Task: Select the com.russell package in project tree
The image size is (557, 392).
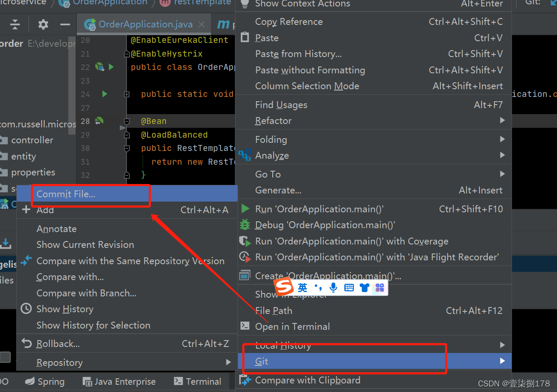Action: pos(38,124)
